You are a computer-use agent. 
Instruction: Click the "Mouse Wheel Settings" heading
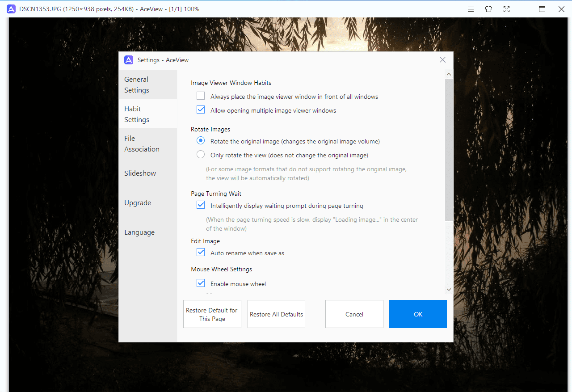[x=221, y=269]
